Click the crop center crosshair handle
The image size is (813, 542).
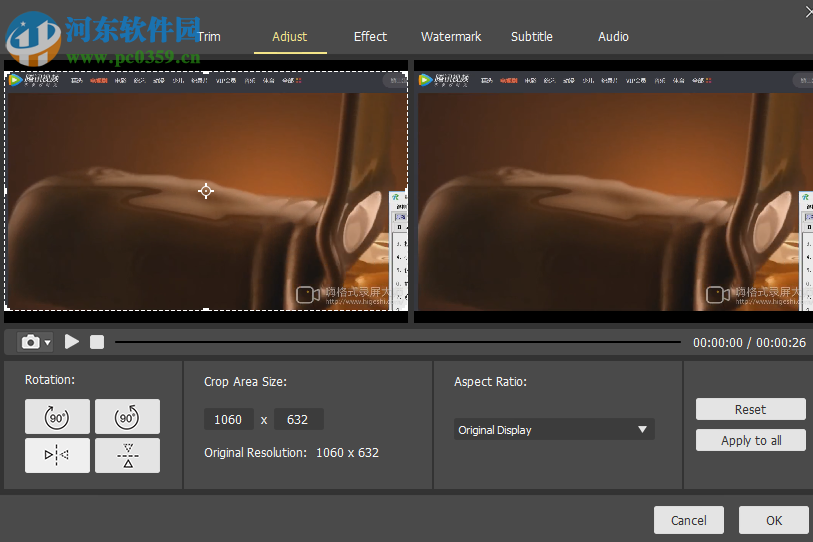point(206,191)
